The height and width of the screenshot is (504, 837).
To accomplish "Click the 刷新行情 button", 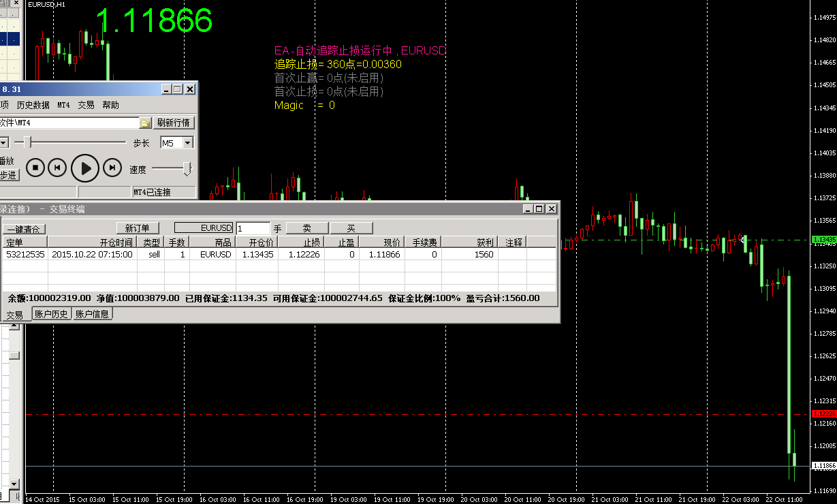I will [x=174, y=123].
